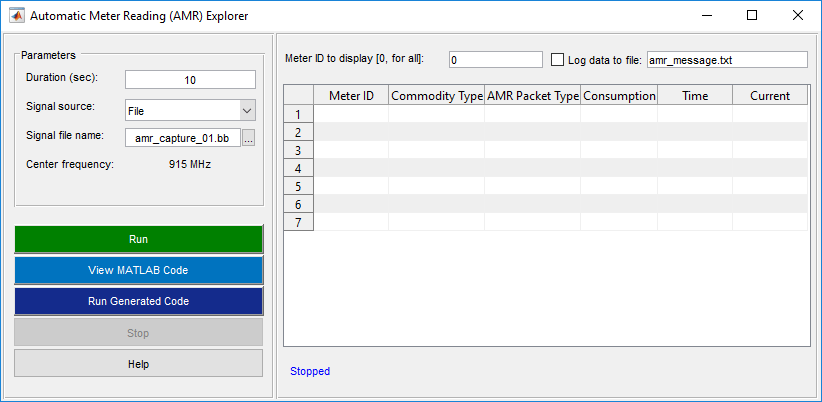822x402 pixels.
Task: Start the Run button
Action: pyautogui.click(x=138, y=240)
